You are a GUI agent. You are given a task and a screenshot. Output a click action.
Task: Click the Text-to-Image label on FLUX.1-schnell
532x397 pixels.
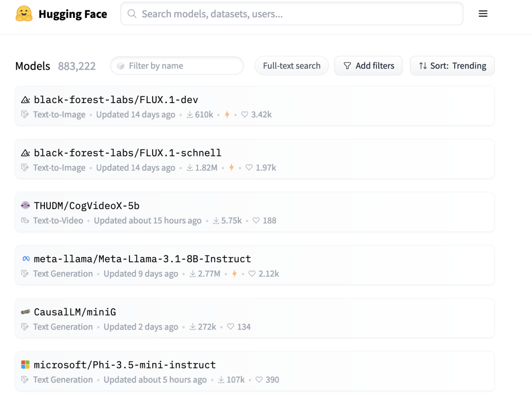[60, 168]
